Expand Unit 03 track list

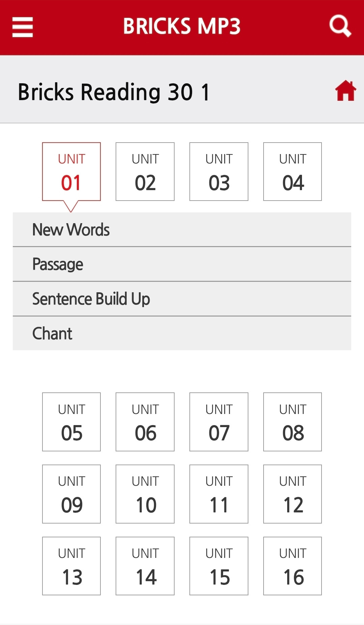[219, 172]
